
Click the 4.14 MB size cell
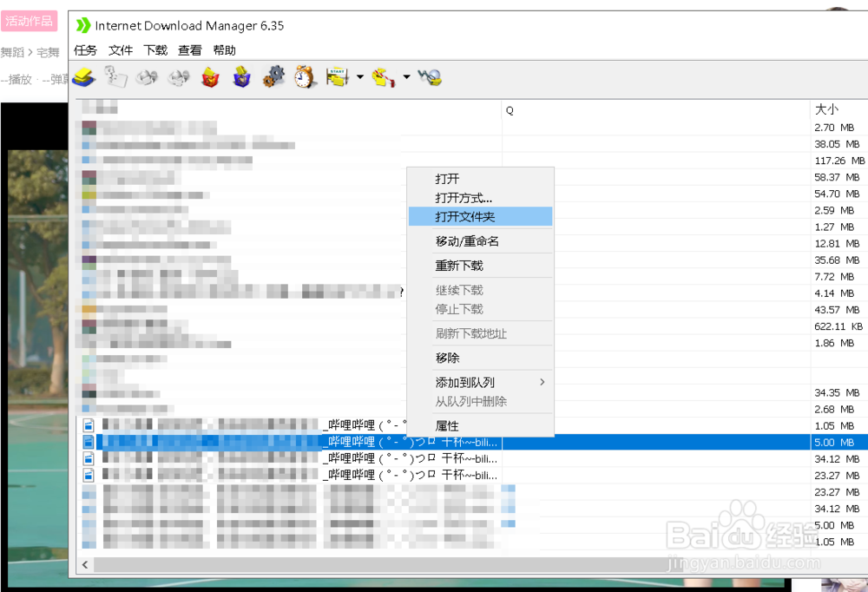(834, 293)
